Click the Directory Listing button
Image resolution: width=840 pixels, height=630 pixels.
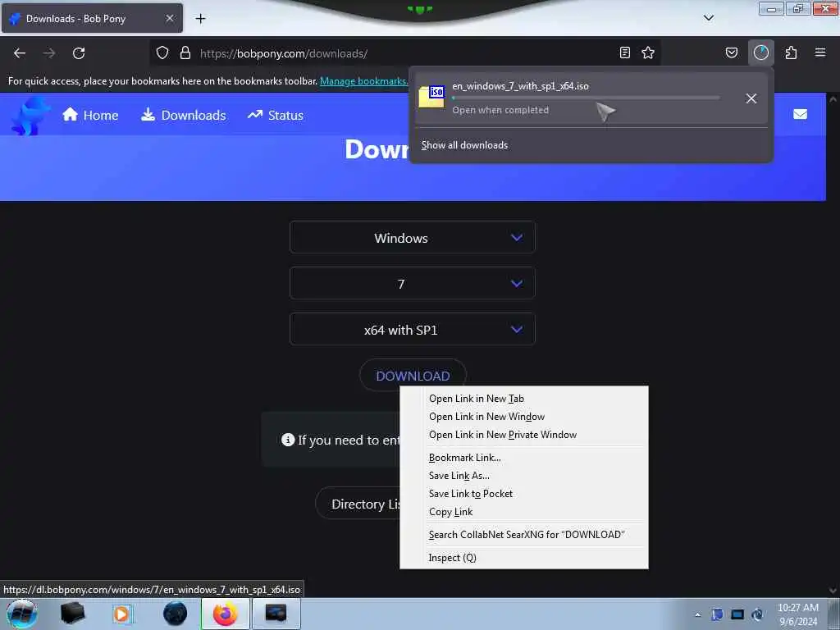[x=358, y=504]
